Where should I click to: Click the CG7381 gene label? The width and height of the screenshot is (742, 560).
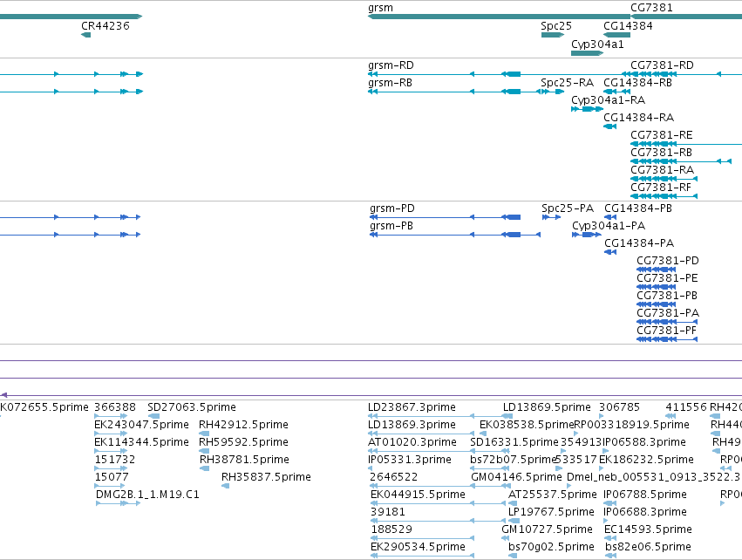pyautogui.click(x=651, y=8)
